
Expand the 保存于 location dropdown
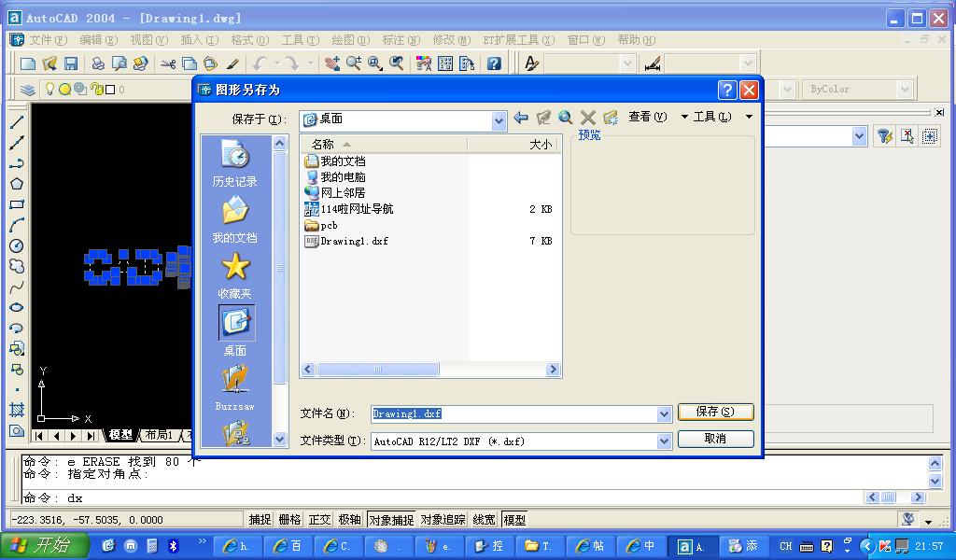[x=499, y=120]
